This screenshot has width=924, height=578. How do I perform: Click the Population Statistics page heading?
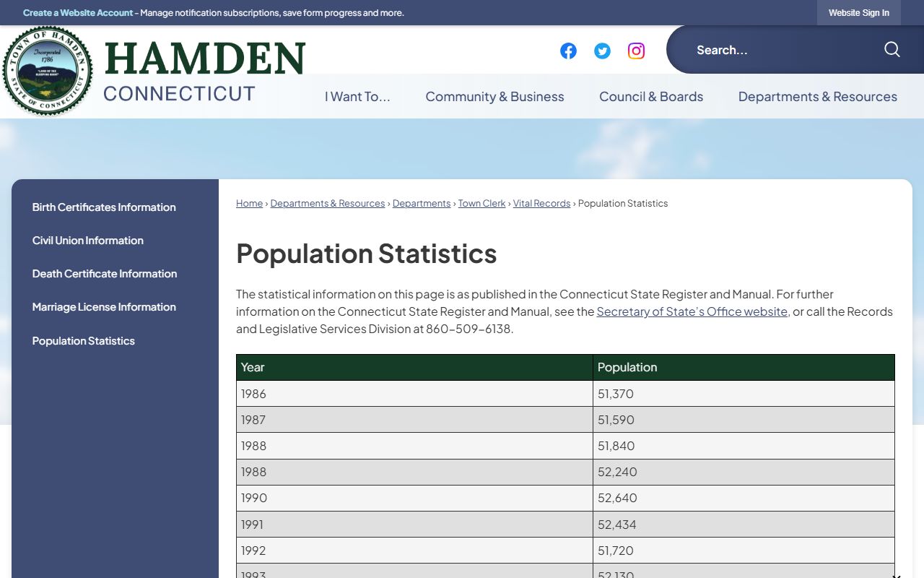[x=366, y=254]
